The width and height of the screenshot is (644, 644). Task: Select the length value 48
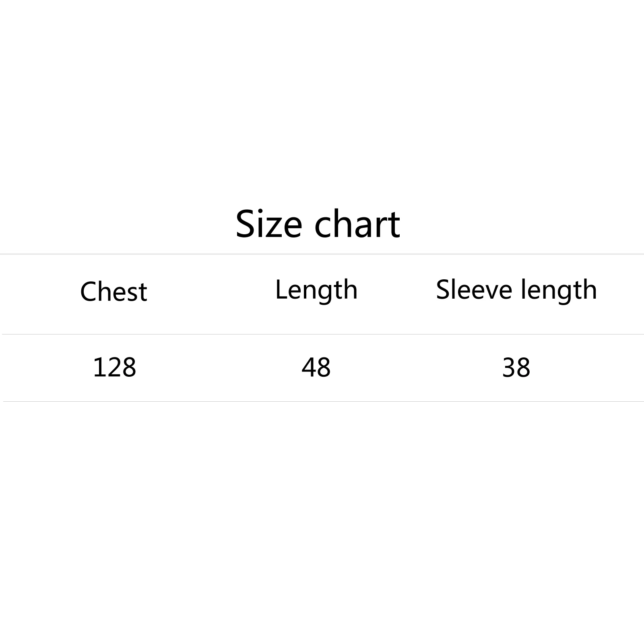point(316,367)
